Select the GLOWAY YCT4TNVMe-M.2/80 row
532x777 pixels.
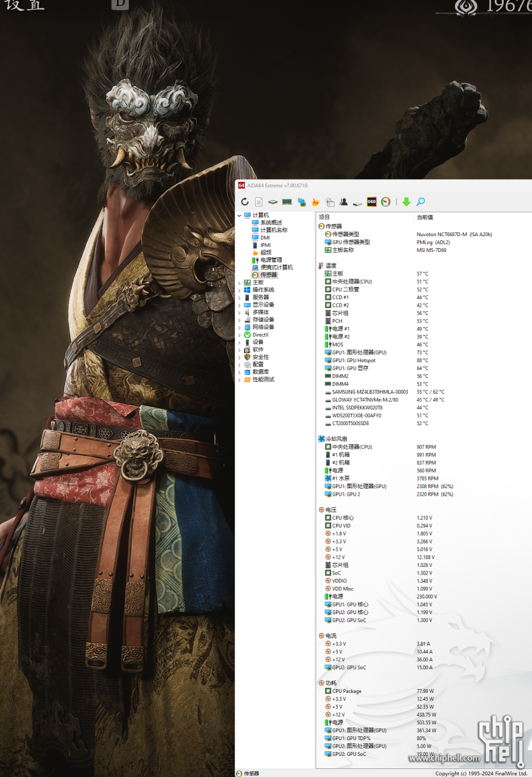(x=365, y=400)
